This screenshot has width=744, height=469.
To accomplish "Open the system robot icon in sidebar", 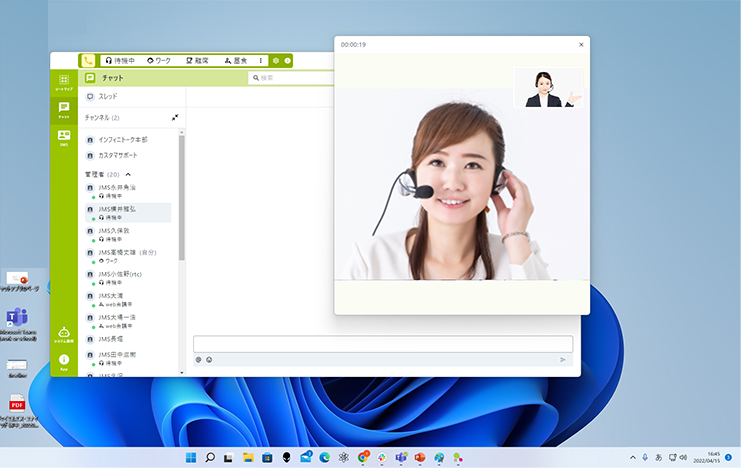I will tap(64, 335).
